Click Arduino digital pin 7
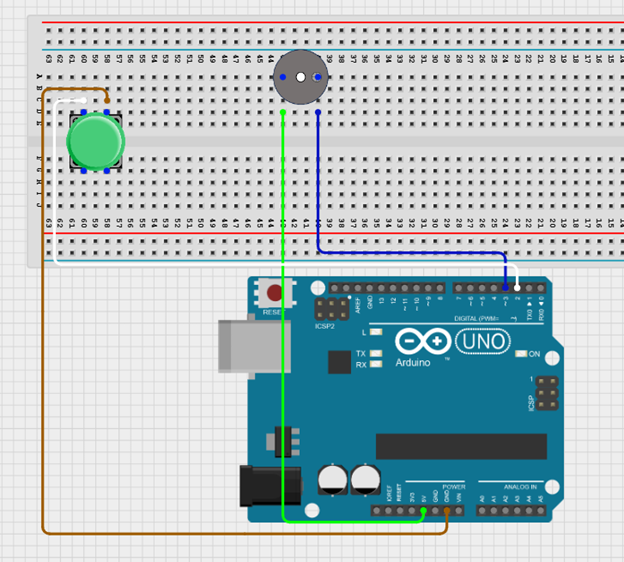Image resolution: width=624 pixels, height=562 pixels. (458, 288)
